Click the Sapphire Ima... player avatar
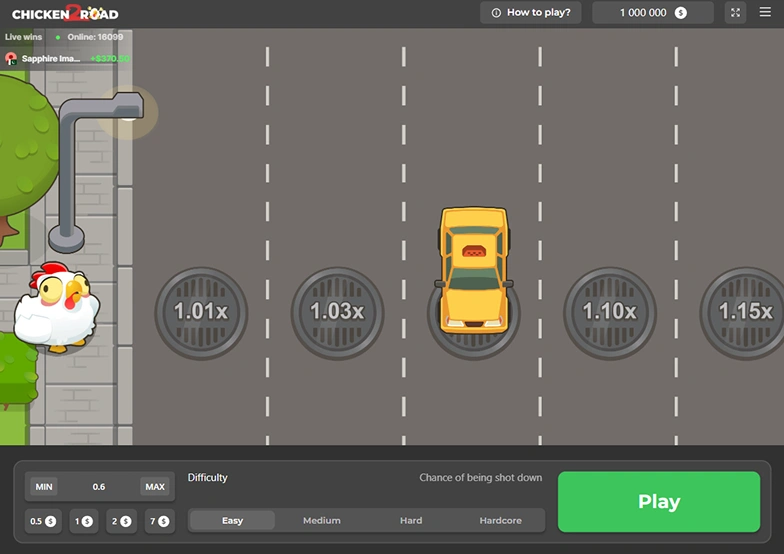Viewport: 784px width, 554px height. 11,58
